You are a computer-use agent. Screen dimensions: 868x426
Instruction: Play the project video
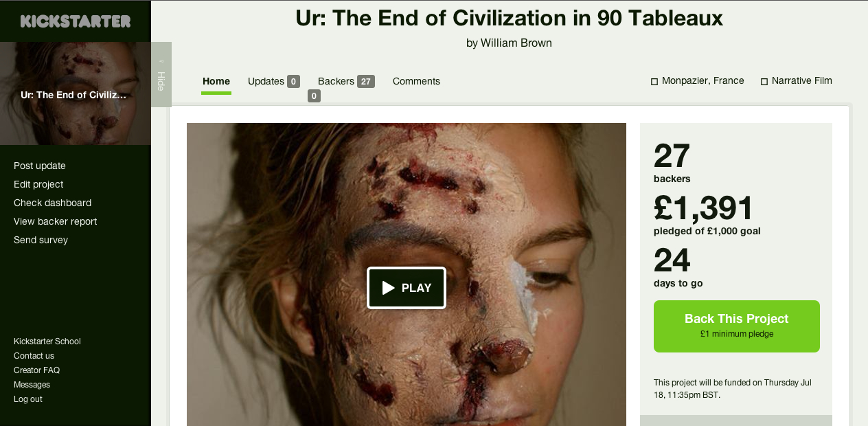tap(407, 288)
